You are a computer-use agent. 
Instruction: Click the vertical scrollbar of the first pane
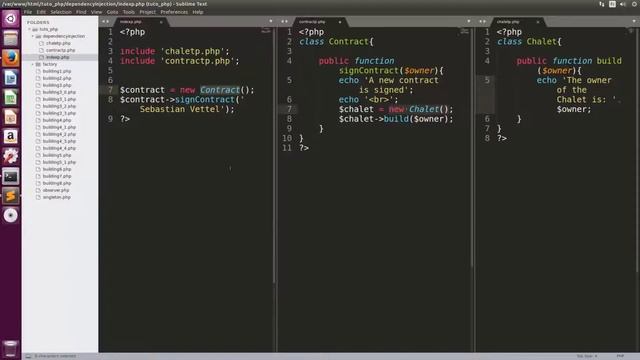tap(274, 155)
